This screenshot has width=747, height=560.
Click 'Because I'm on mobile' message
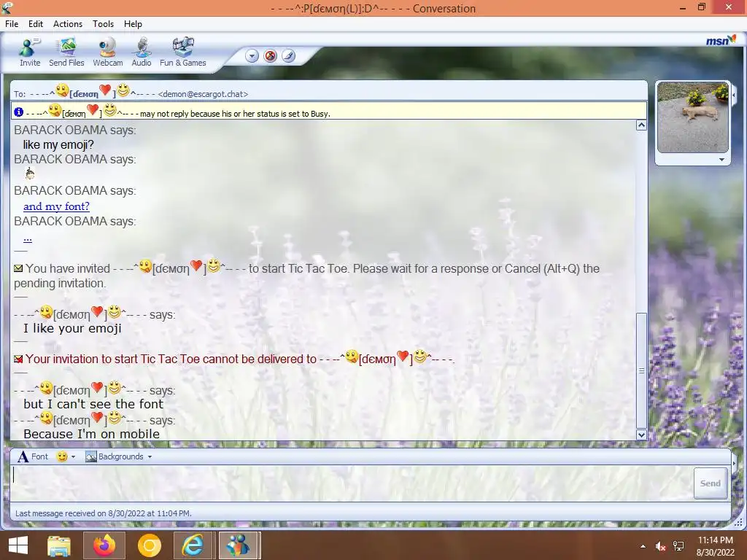click(x=91, y=434)
